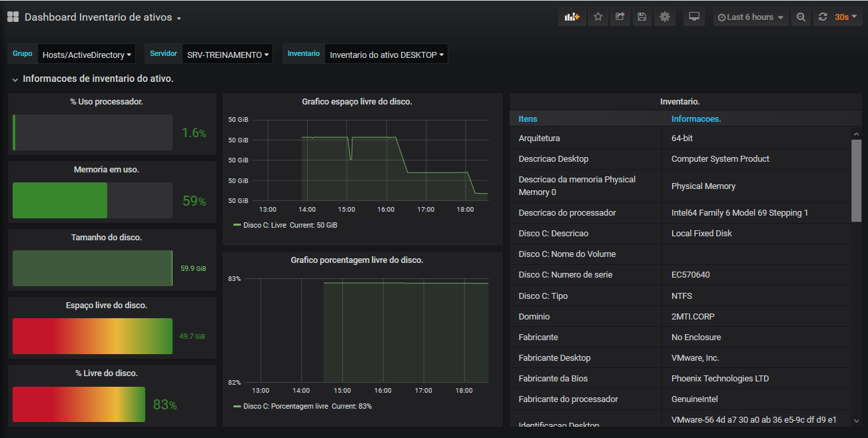The image size is (868, 438).
Task: Open the Last 6 hours time picker
Action: coord(750,17)
